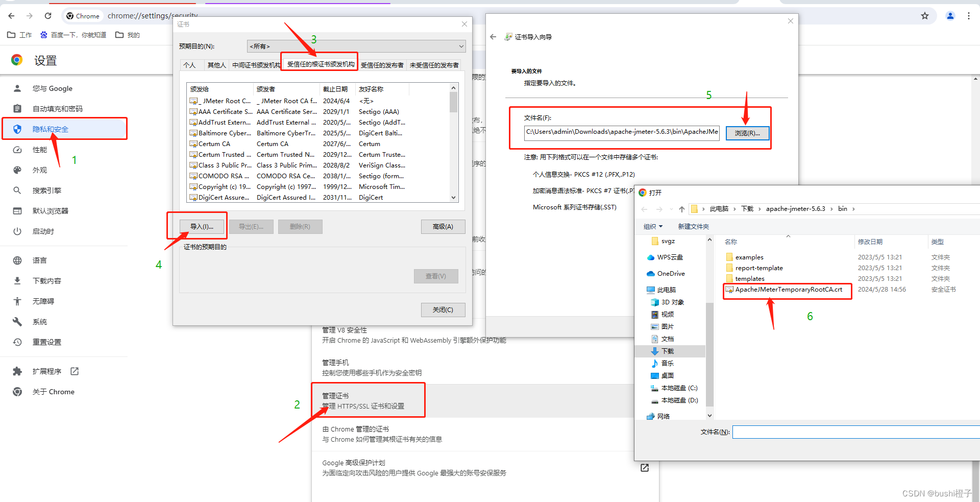
Task: Click the 高级(A) button
Action: [443, 227]
